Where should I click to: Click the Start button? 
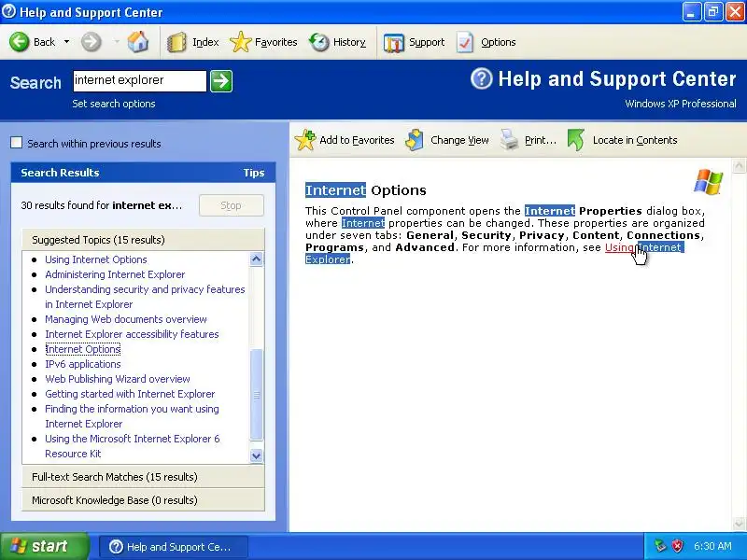click(x=45, y=546)
